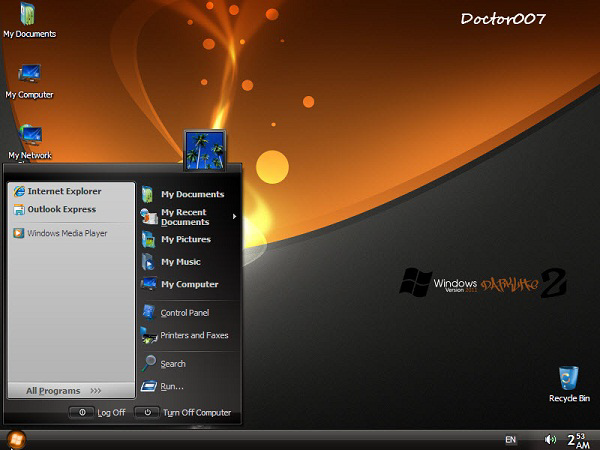Click the Log Off icon button
Viewport: 600px width, 450px height.
(82, 412)
